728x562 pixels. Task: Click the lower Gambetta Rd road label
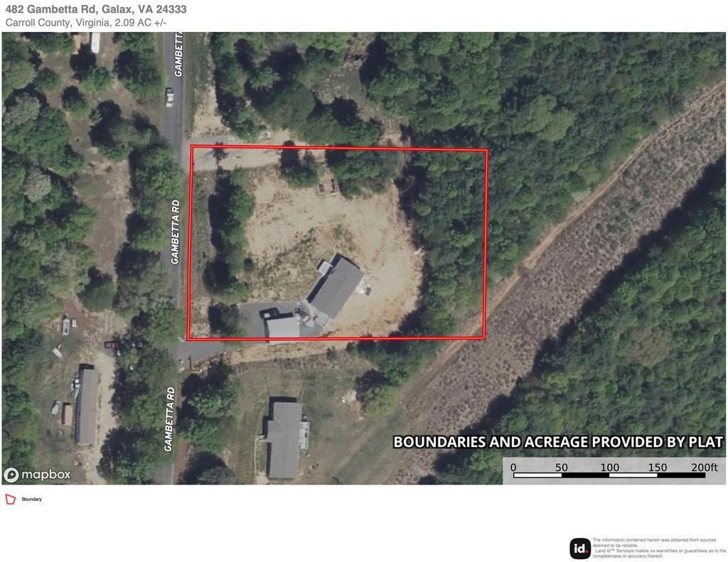pyautogui.click(x=170, y=419)
